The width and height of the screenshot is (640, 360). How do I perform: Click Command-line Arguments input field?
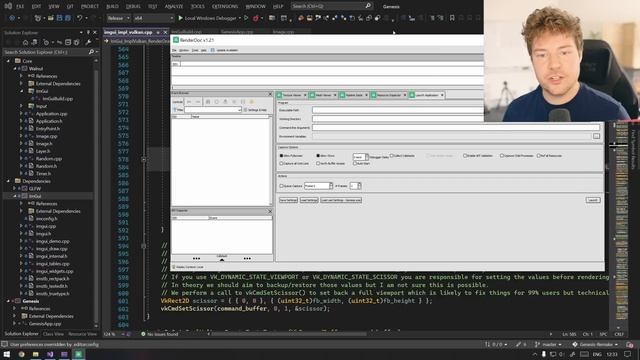pos(456,128)
